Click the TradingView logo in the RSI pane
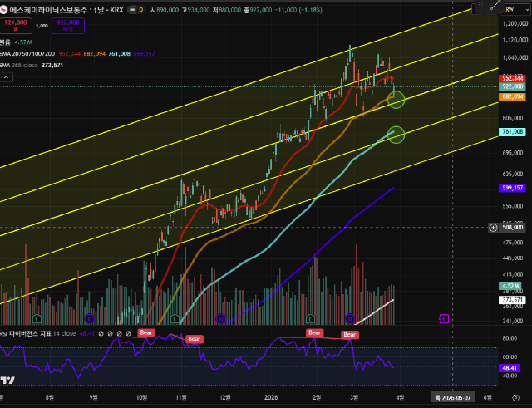532x408 pixels. click(7, 381)
